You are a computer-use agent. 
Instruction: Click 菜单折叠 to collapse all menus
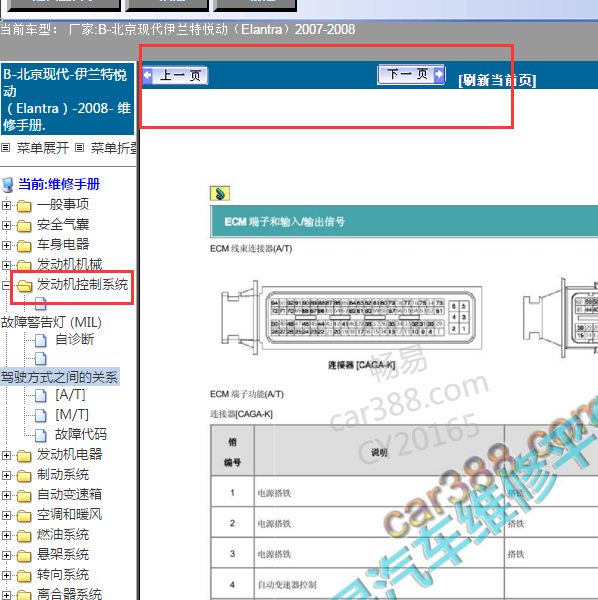coord(113,148)
